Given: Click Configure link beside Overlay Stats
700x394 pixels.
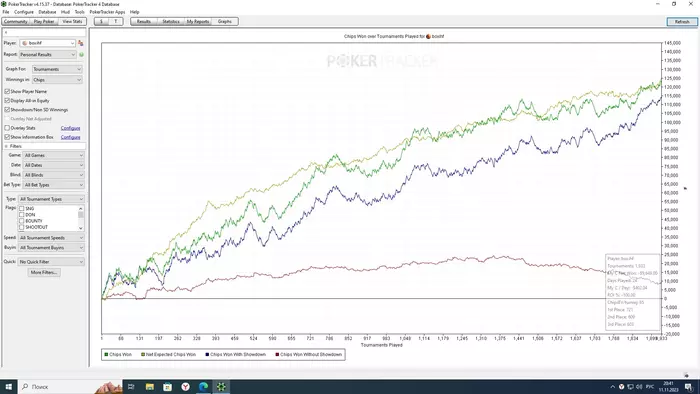Looking at the screenshot, I should coord(71,128).
